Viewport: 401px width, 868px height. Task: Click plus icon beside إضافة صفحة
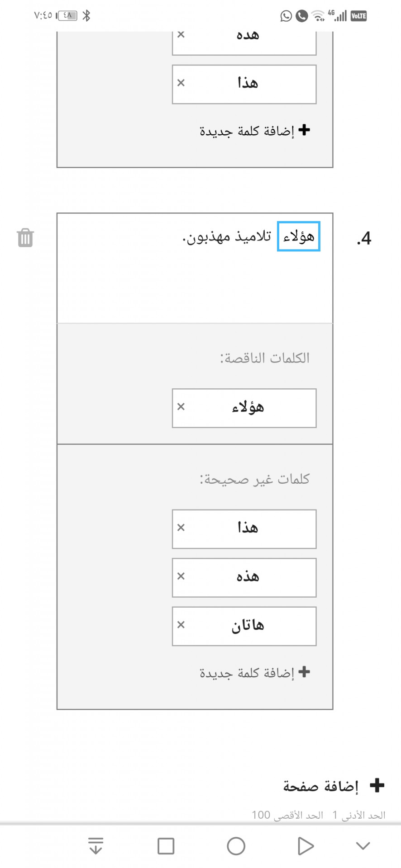377,786
